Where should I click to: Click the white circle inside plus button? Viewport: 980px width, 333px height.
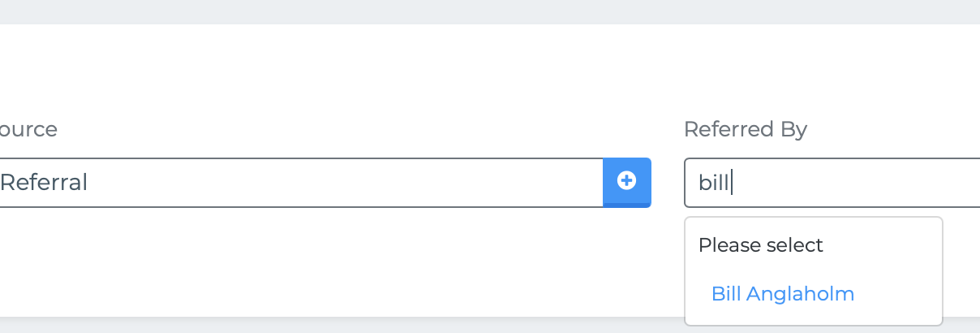pos(626,181)
